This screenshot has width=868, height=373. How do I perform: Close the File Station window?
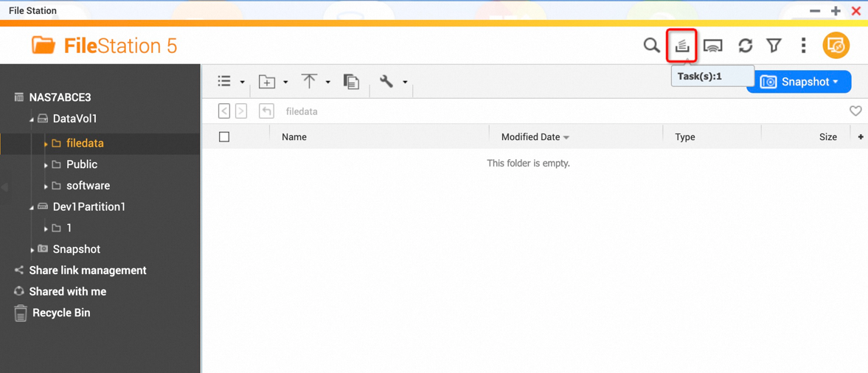(855, 10)
